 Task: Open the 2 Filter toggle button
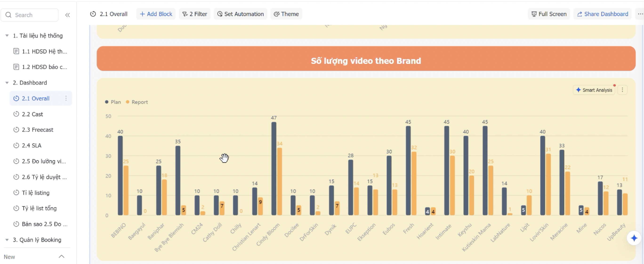(x=194, y=14)
